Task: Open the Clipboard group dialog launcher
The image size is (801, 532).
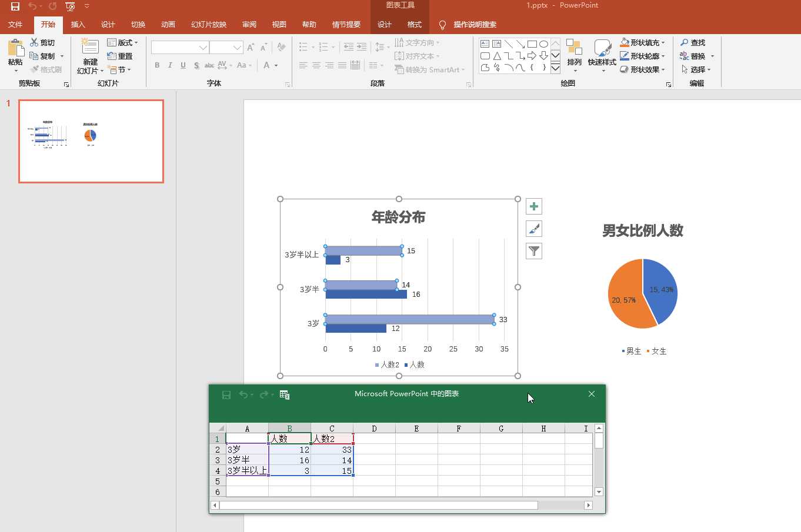Action: 66,85
